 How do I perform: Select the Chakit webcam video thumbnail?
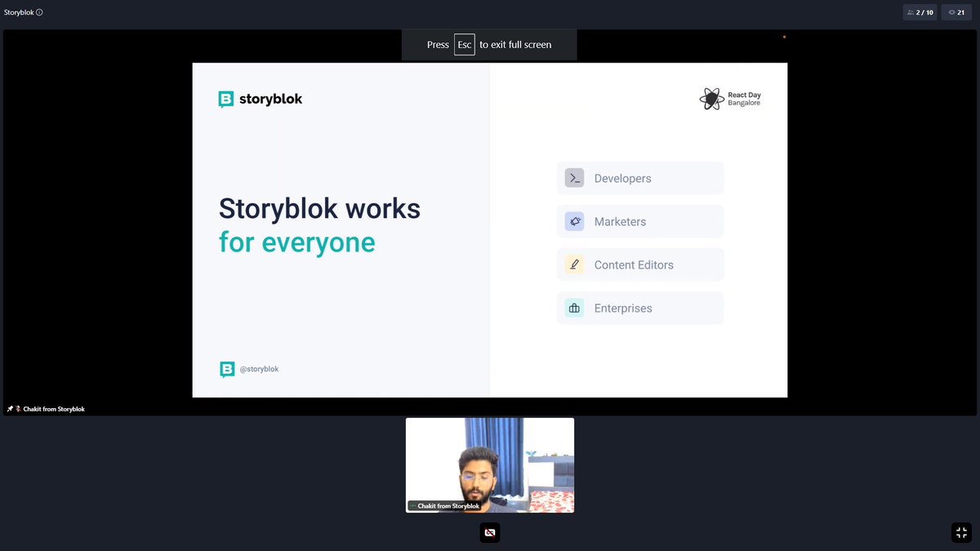(x=490, y=465)
